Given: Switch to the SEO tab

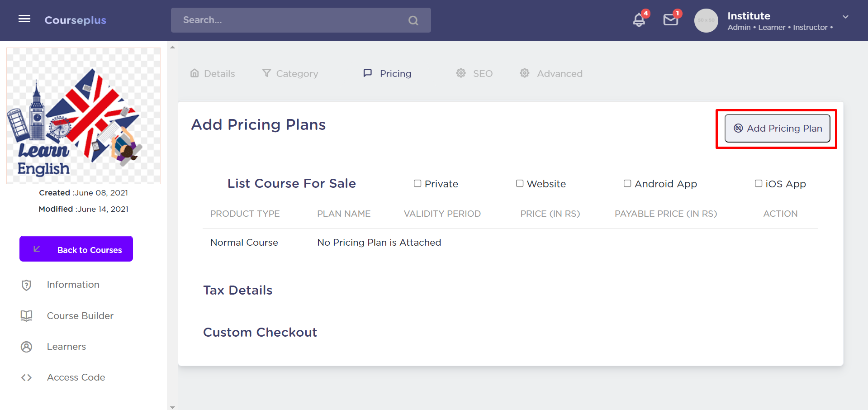Looking at the screenshot, I should [x=474, y=73].
